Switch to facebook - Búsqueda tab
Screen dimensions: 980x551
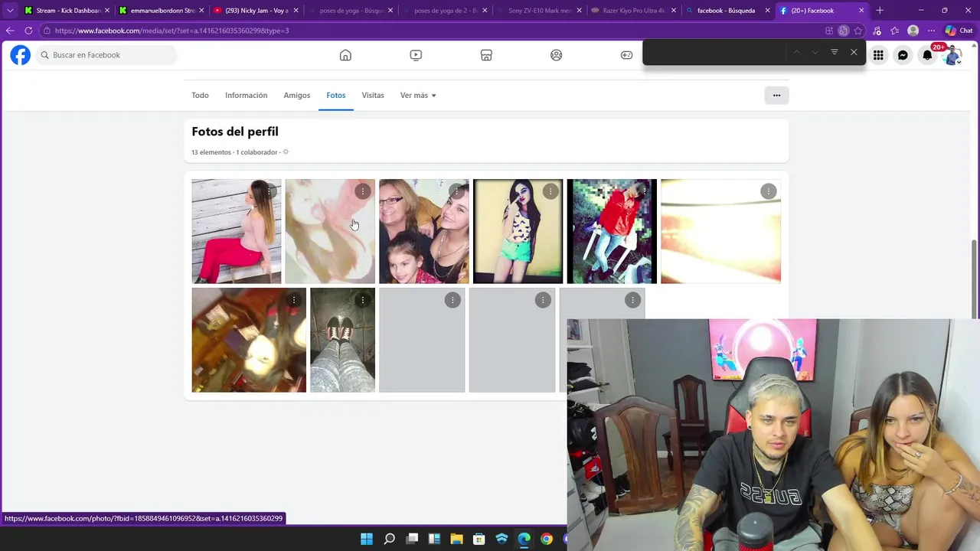727,11
